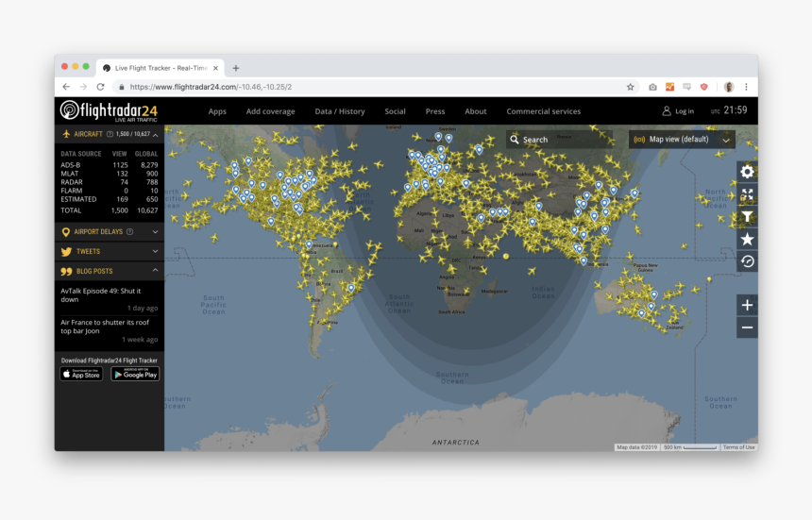Open the orange chart extension icon
Viewport: 812px width, 520px height.
669,87
